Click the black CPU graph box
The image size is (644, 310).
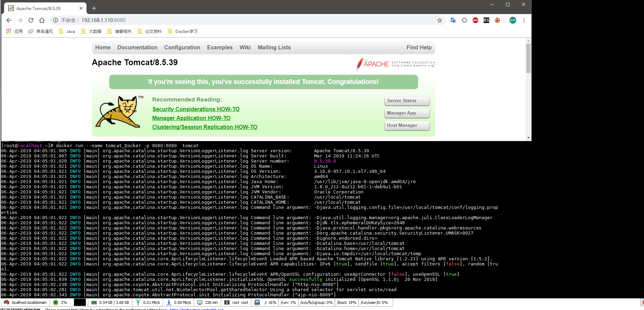(80, 302)
